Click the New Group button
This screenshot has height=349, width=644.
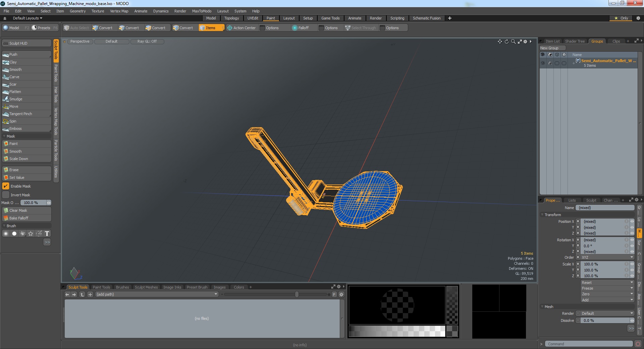(552, 48)
